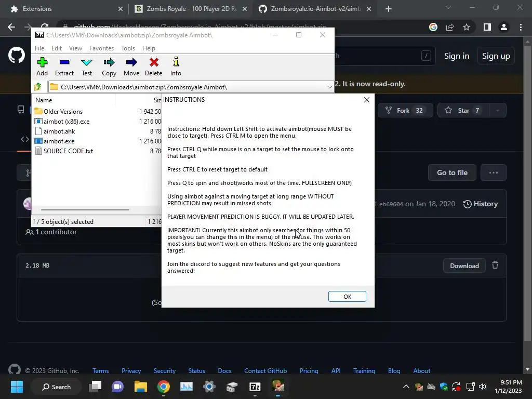Click the Delete toolbar icon
Viewport: 532px width, 399px height.
click(154, 67)
